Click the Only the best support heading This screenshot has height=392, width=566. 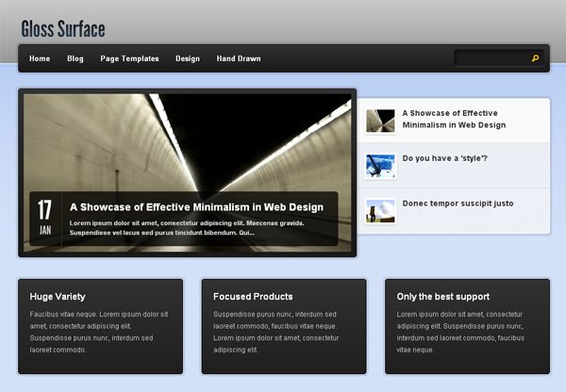(443, 297)
